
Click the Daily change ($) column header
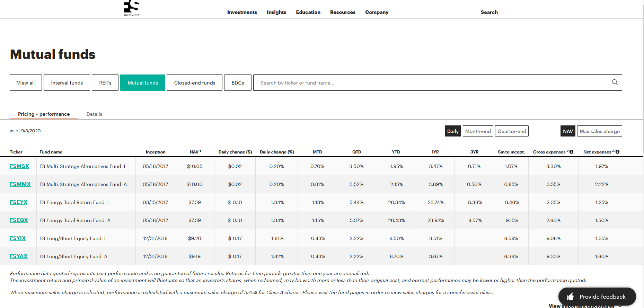235,152
